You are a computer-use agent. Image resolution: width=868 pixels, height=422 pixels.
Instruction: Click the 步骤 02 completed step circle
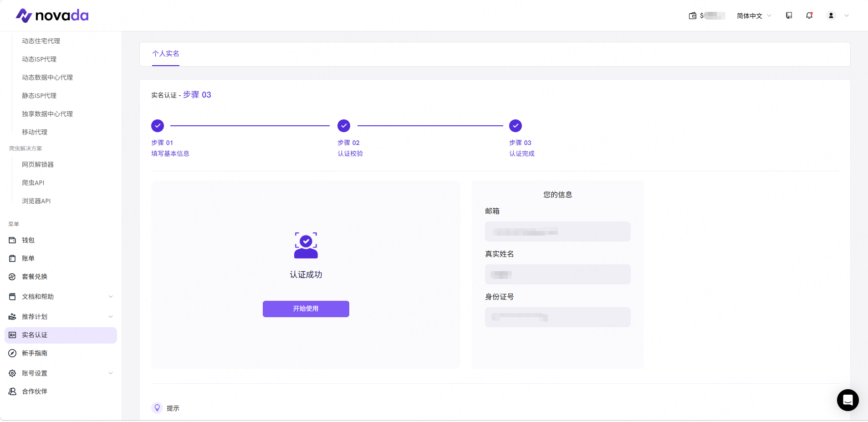[x=344, y=126]
